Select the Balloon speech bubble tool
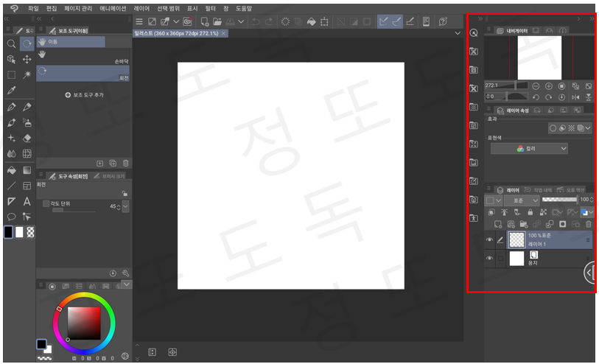Image resolution: width=599 pixels, height=364 pixels. pos(12,217)
